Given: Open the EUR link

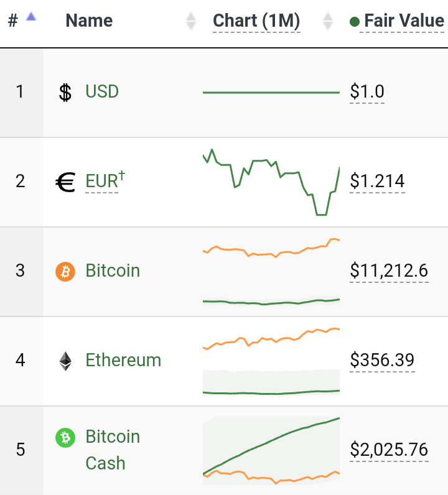Looking at the screenshot, I should point(105,181).
